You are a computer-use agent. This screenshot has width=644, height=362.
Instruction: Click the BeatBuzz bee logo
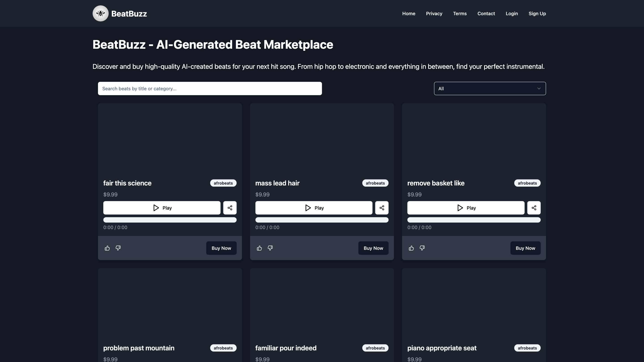pos(100,13)
